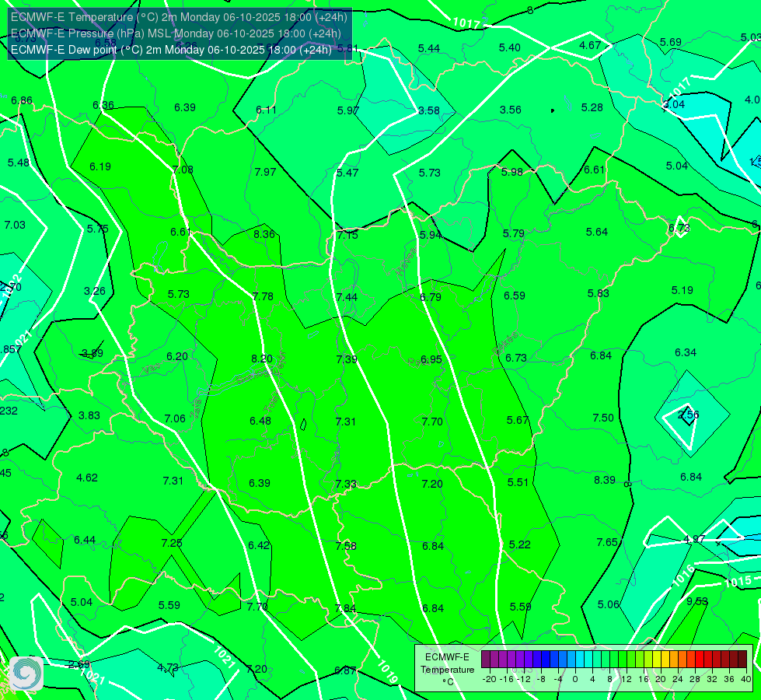Click the 4.73 dew point value
Image resolution: width=761 pixels, height=700 pixels.
pos(168,667)
